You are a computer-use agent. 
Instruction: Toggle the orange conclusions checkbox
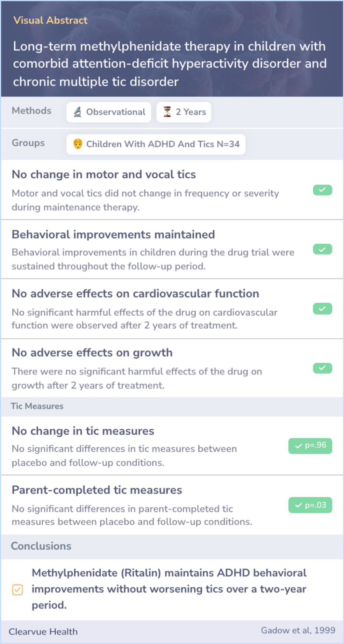coord(18,589)
